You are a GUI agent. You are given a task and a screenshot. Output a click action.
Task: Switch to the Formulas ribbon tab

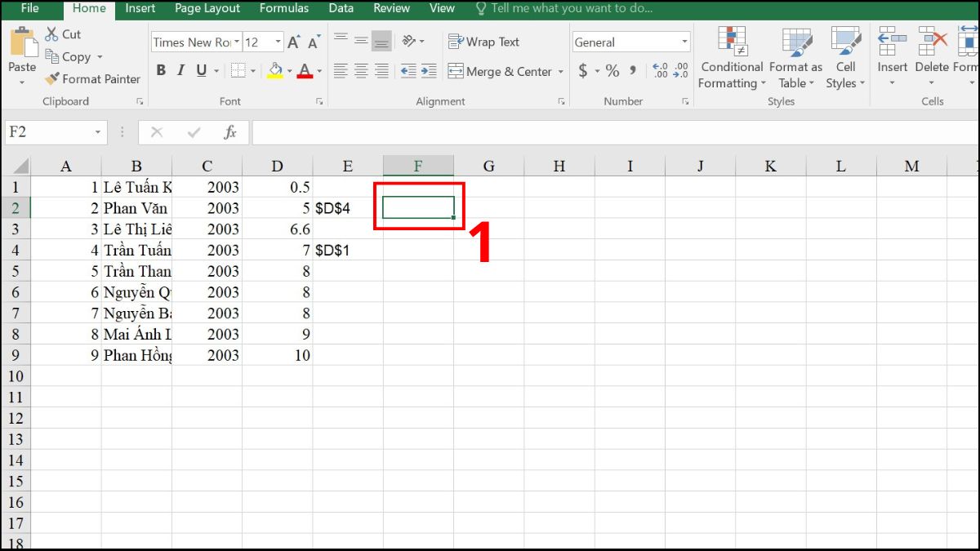(283, 9)
